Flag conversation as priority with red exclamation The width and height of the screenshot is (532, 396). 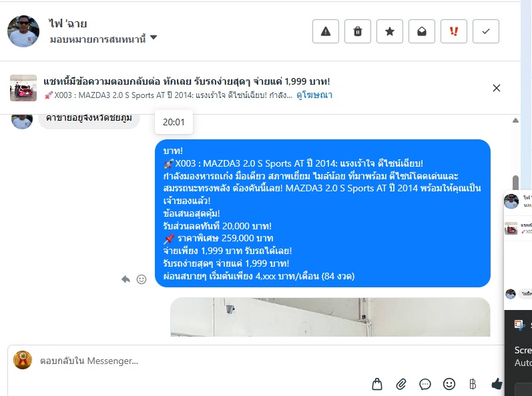coord(454,31)
